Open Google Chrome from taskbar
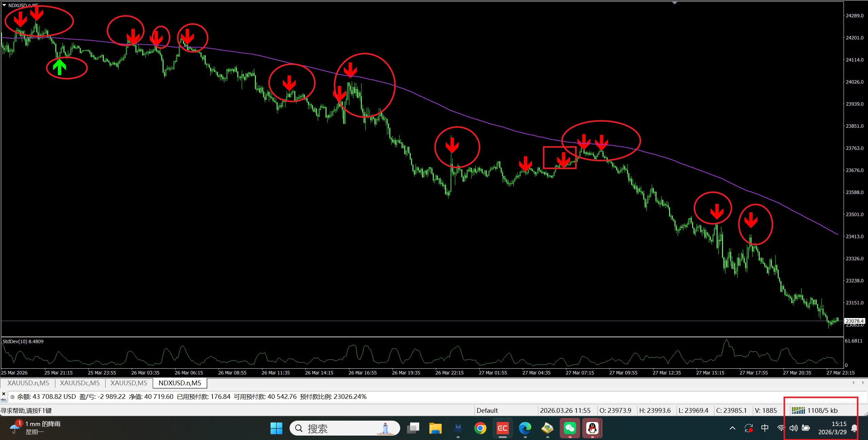The image size is (868, 440). click(x=480, y=428)
